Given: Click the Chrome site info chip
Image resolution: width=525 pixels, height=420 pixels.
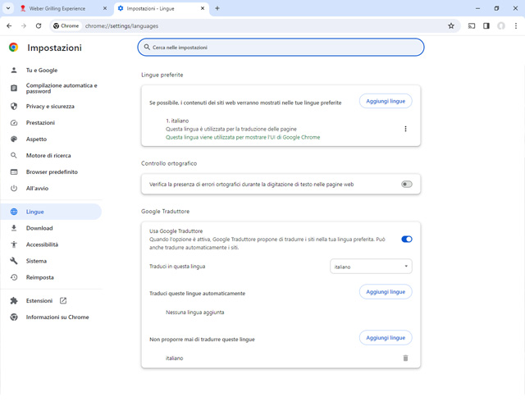Looking at the screenshot, I should pos(66,25).
